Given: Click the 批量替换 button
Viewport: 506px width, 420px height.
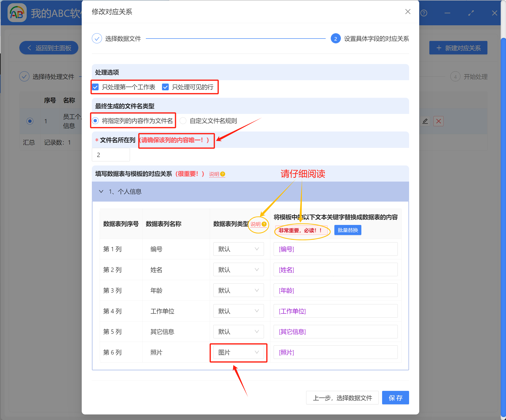Looking at the screenshot, I should [348, 230].
